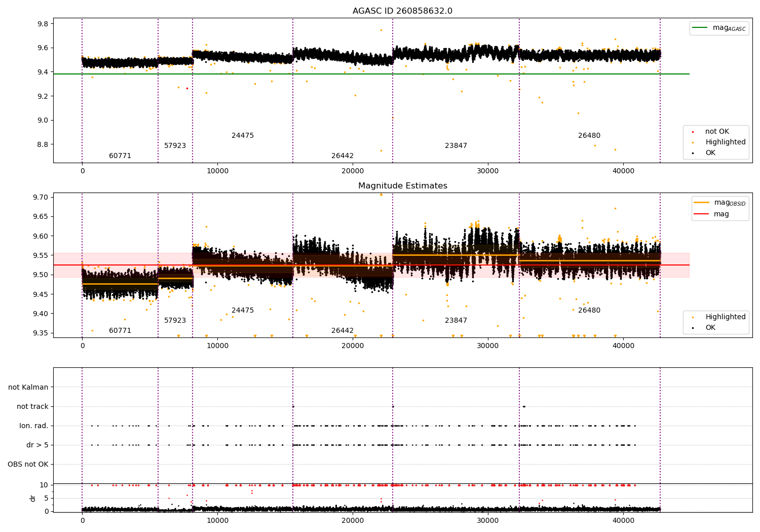Click the 9.2 y-axis tick in top plot
Screen dimensions: 760x532
43,96
